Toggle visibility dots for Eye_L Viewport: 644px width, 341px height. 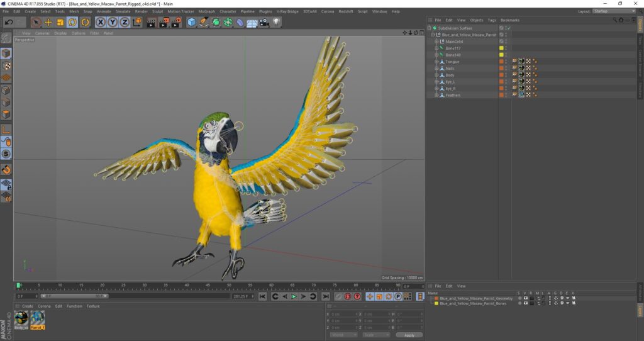pos(506,82)
